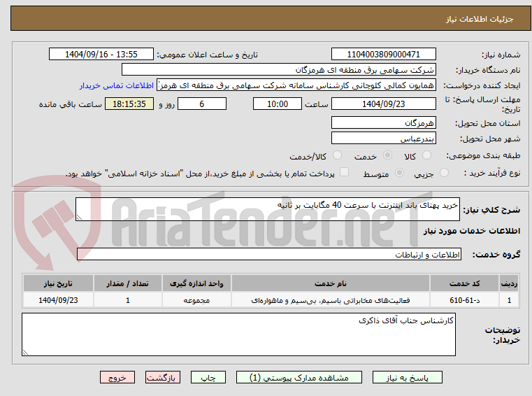
Task: Click the row number cell in the service table
Action: (509, 300)
